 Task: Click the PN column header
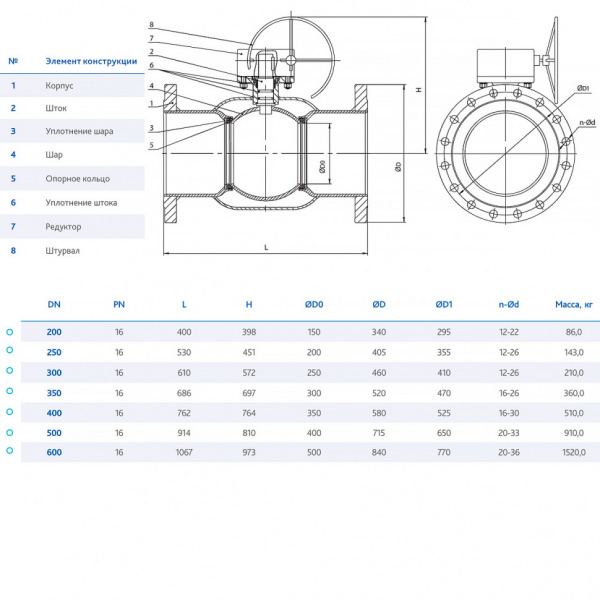point(119,303)
